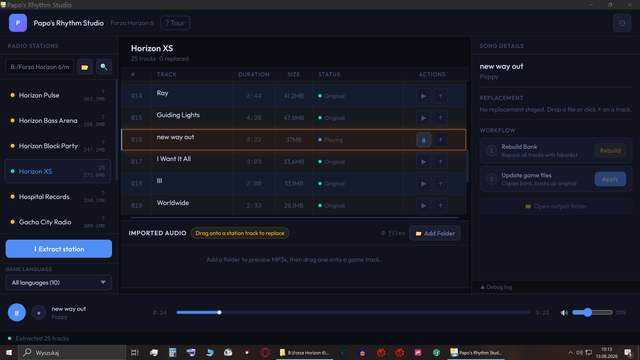Viewport: 640px width, 360px height.
Task: Click the purple P app logo
Action: (x=18, y=23)
